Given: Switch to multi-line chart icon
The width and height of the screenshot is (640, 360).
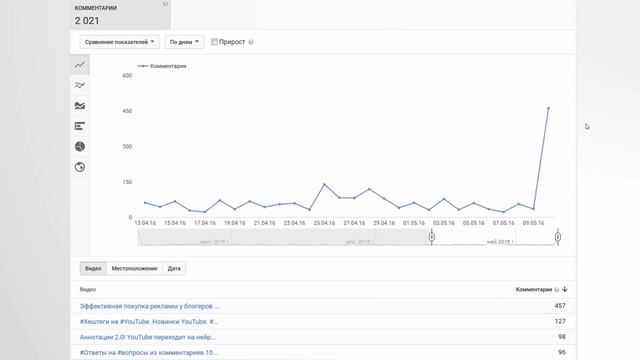Looking at the screenshot, I should (x=80, y=85).
